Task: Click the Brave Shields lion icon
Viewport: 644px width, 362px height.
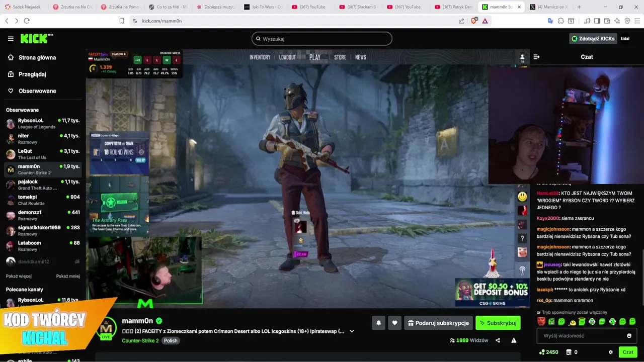Action: (x=473, y=21)
